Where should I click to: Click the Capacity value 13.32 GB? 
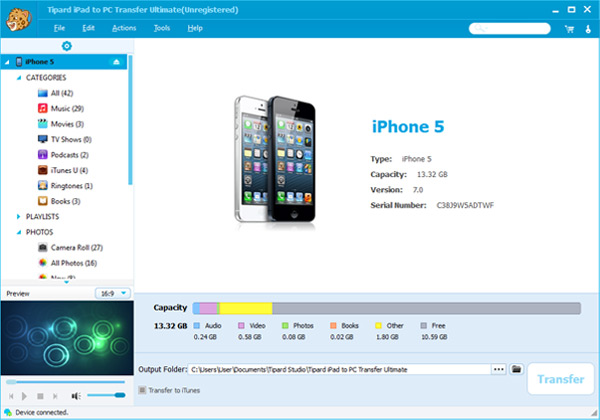coord(432,174)
